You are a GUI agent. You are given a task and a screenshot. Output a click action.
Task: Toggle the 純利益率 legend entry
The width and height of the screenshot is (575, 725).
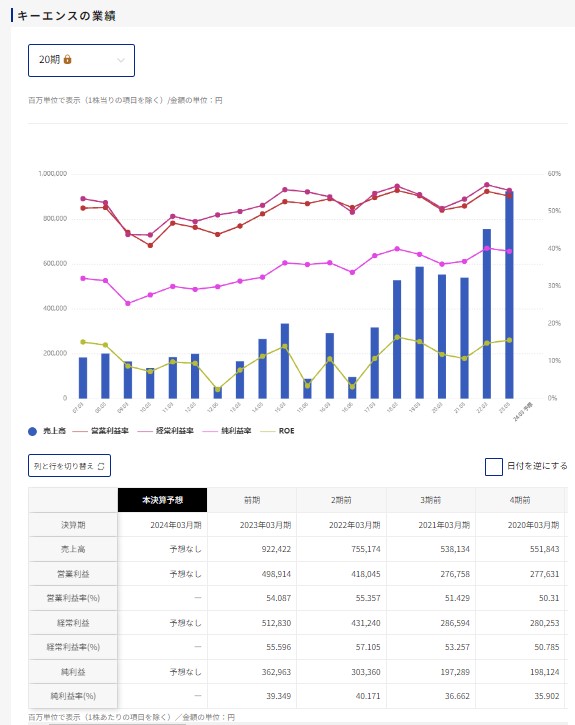coord(227,430)
